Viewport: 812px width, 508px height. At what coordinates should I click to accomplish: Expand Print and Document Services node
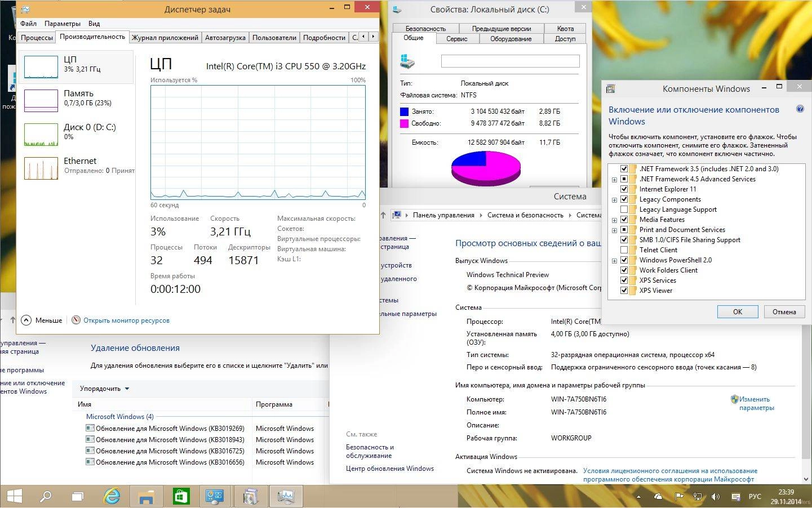[614, 230]
